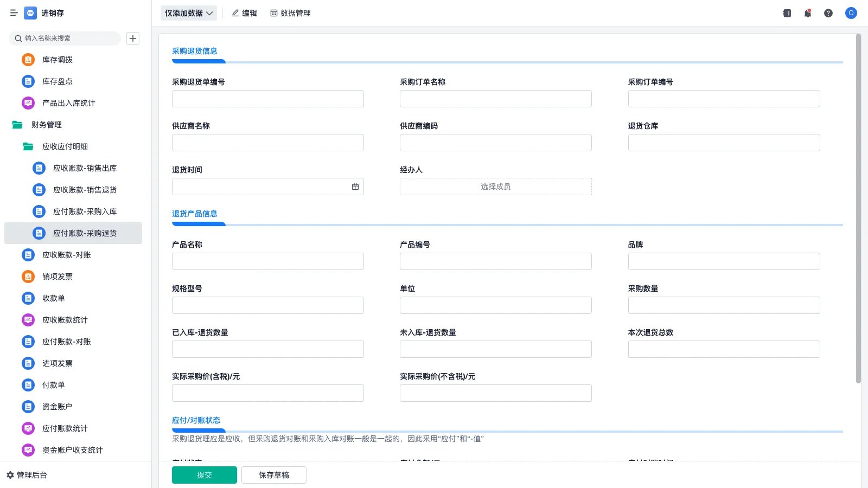Switch to the 采购退货信息 section tab
This screenshot has width=868, height=488.
(x=195, y=51)
